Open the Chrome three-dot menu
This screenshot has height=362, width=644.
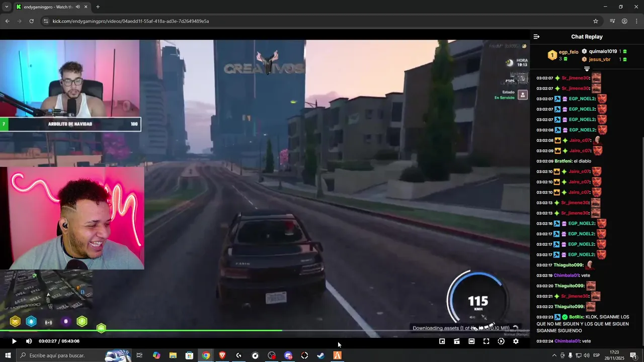click(x=636, y=21)
